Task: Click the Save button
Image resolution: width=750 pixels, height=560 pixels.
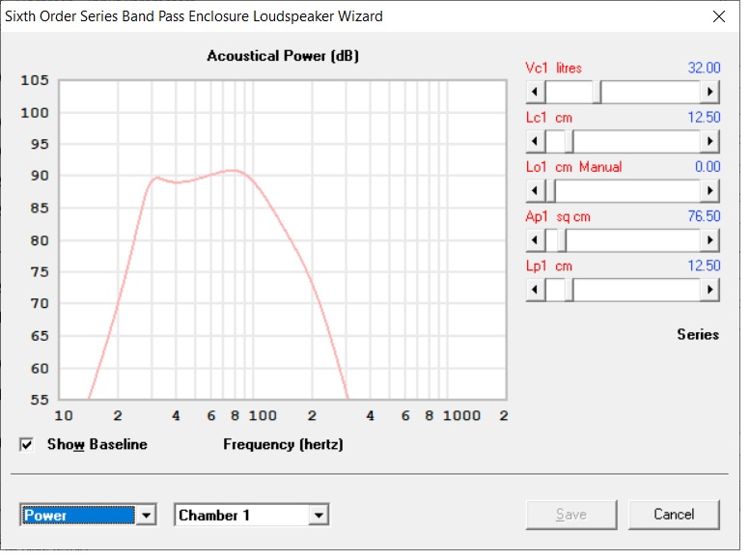Action: pos(571,515)
